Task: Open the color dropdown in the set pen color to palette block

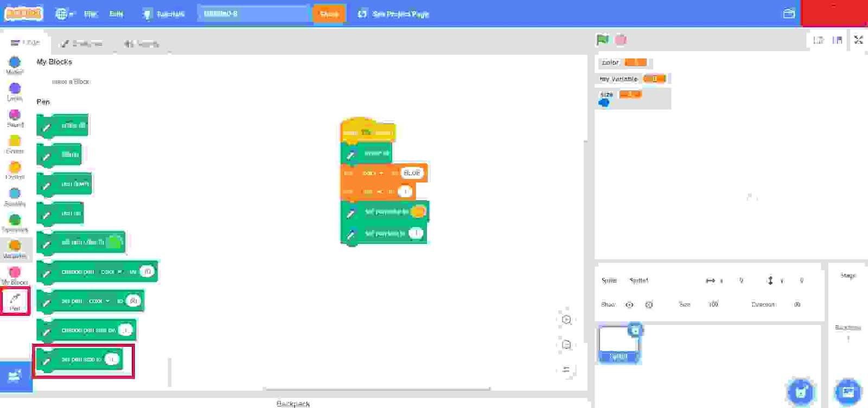Action: [100, 301]
